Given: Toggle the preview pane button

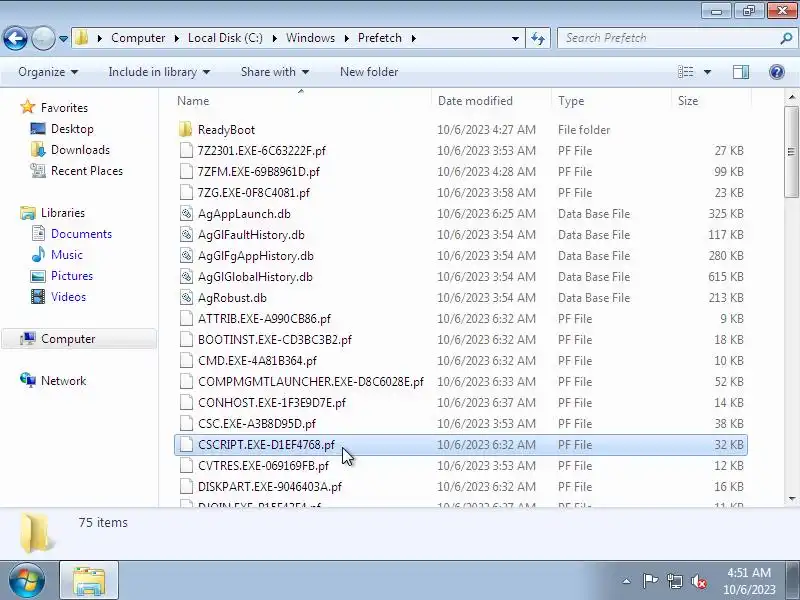Looking at the screenshot, I should [x=741, y=72].
